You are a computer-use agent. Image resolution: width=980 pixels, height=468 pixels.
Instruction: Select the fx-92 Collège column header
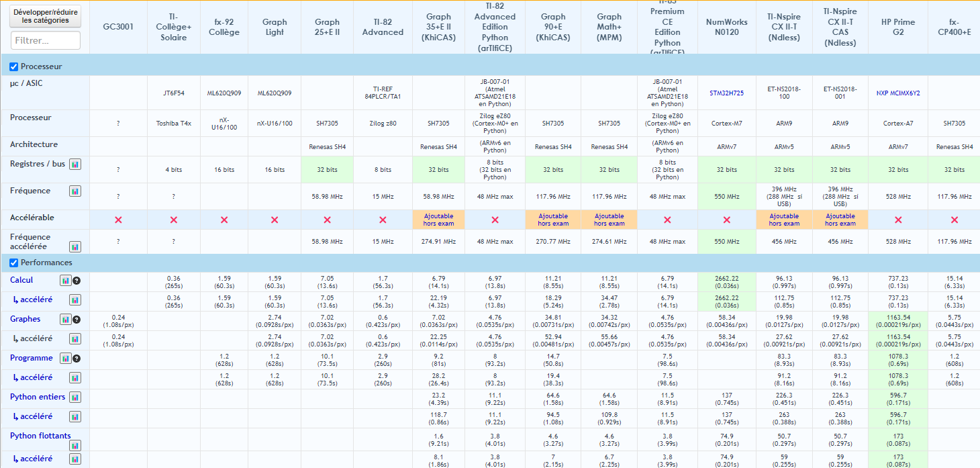click(224, 27)
